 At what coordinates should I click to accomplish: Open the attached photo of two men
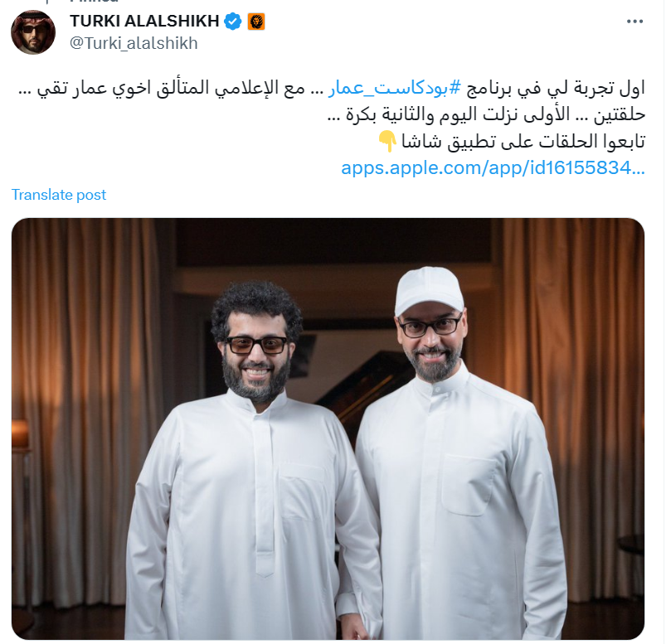click(328, 429)
